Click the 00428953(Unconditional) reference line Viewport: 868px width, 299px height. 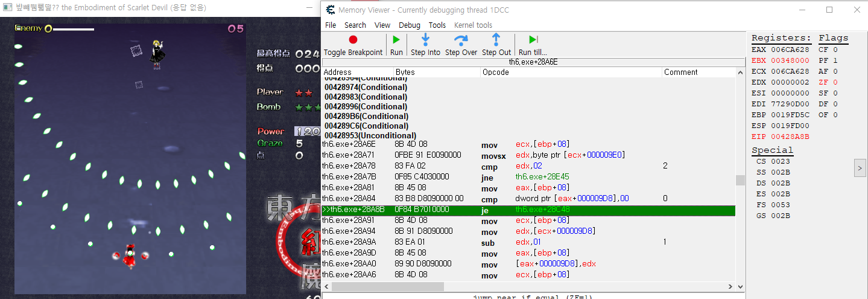370,135
